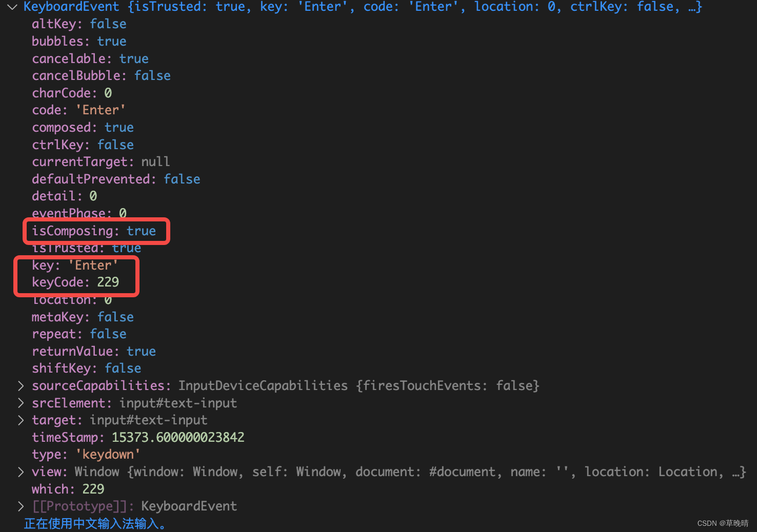757x532 pixels.
Task: Select the input#text-input link beside target
Action: point(148,420)
